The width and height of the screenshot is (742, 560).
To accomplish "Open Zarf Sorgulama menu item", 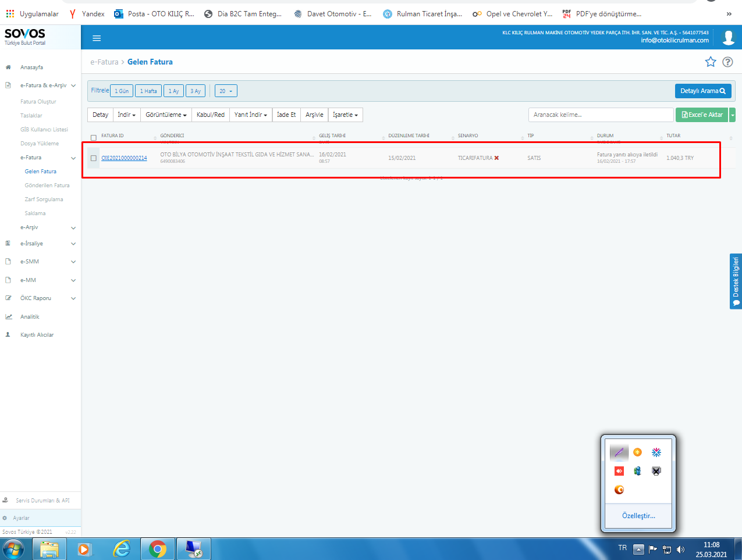I will pos(44,199).
